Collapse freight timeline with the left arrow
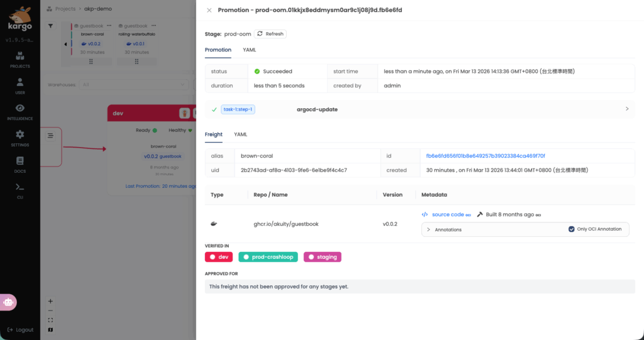Image resolution: width=644 pixels, height=340 pixels. click(65, 44)
